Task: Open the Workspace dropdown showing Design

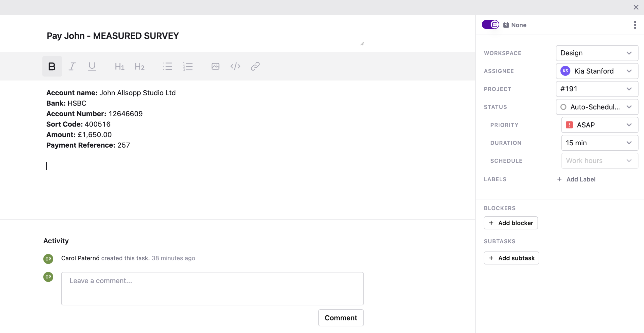Action: [x=597, y=53]
